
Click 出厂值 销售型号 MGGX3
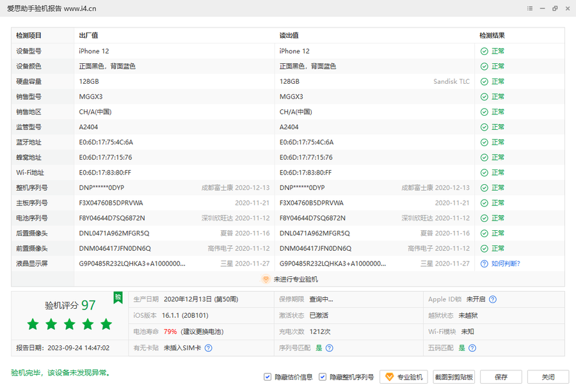point(91,97)
